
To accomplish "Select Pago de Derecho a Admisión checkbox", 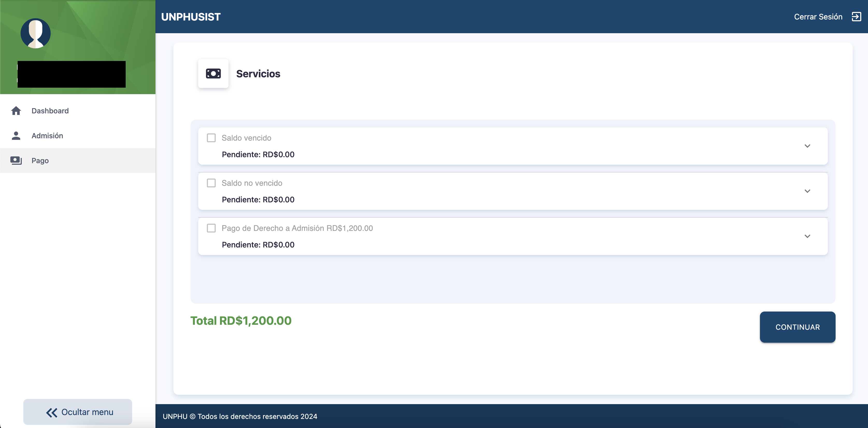I will (211, 228).
